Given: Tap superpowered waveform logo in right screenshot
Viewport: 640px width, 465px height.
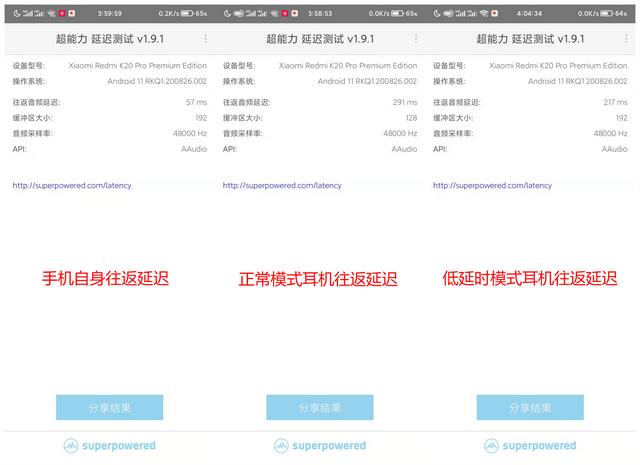Looking at the screenshot, I should tap(491, 445).
